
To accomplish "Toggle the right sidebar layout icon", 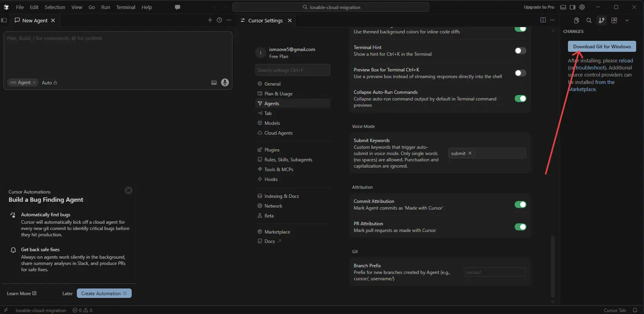I will pyautogui.click(x=573, y=7).
